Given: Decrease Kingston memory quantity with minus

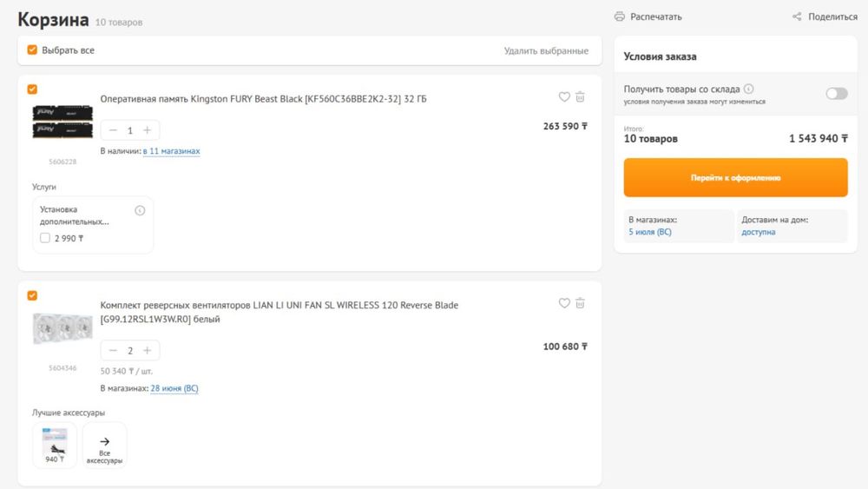Looking at the screenshot, I should tap(113, 130).
